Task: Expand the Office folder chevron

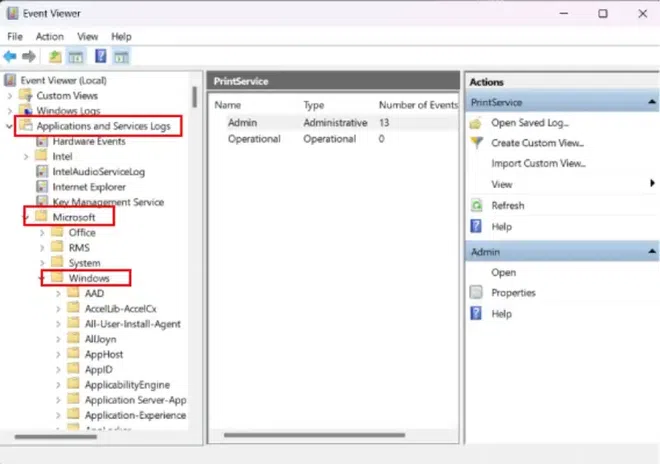Action: pos(42,232)
